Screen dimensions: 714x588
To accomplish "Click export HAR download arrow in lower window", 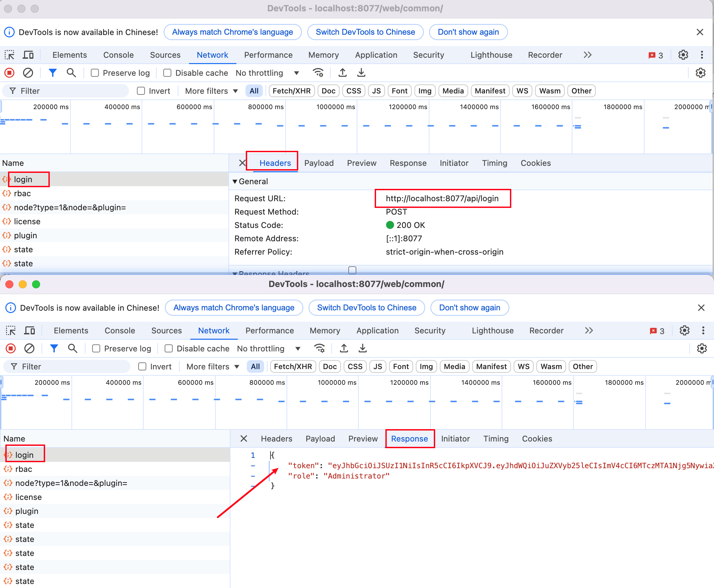I will coord(363,348).
